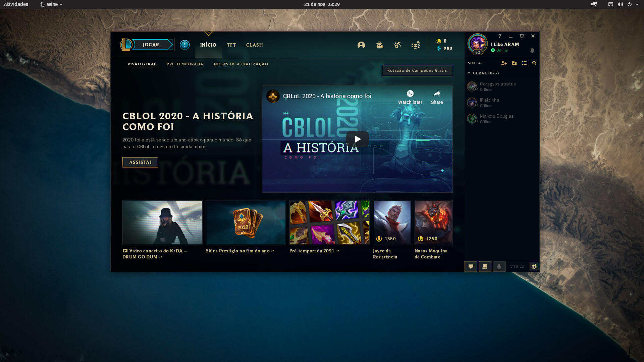Open the loot crafting hammer icon
Image resolution: width=644 pixels, height=362 pixels.
click(x=397, y=45)
